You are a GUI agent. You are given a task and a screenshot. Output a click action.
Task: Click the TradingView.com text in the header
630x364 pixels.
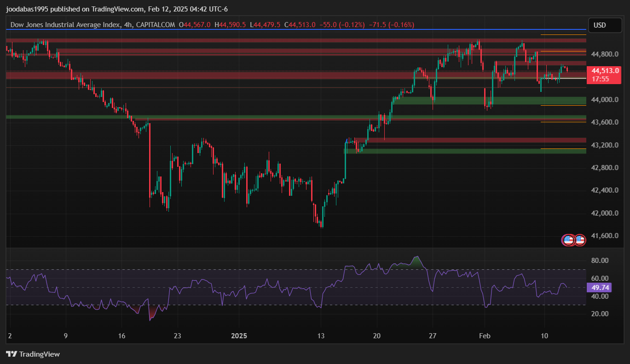coord(116,9)
